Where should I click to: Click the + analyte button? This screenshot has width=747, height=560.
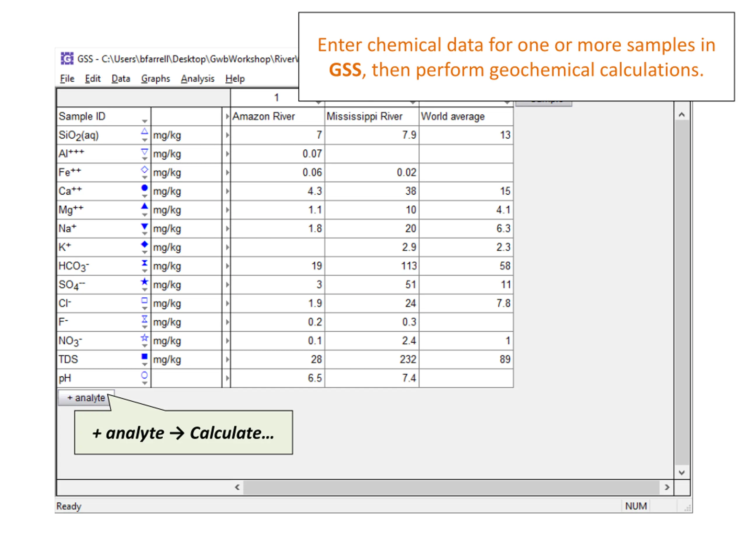[x=86, y=398]
